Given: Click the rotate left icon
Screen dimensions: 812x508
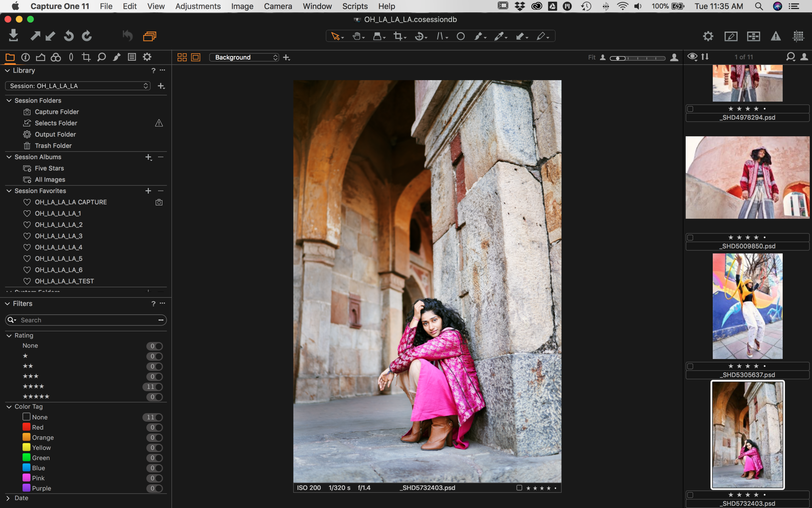Looking at the screenshot, I should [x=69, y=36].
